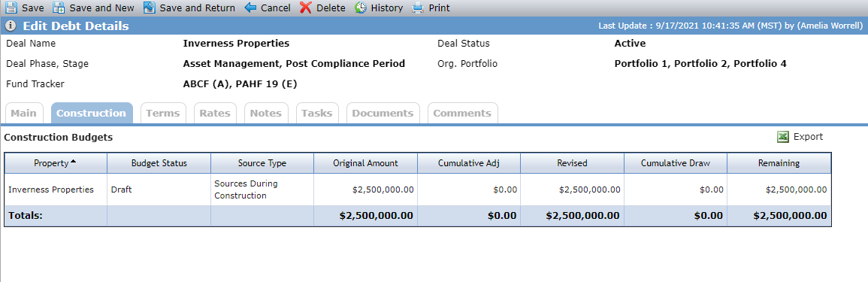868x282 pixels.
Task: Click the Draft budget status cell
Action: click(x=159, y=190)
